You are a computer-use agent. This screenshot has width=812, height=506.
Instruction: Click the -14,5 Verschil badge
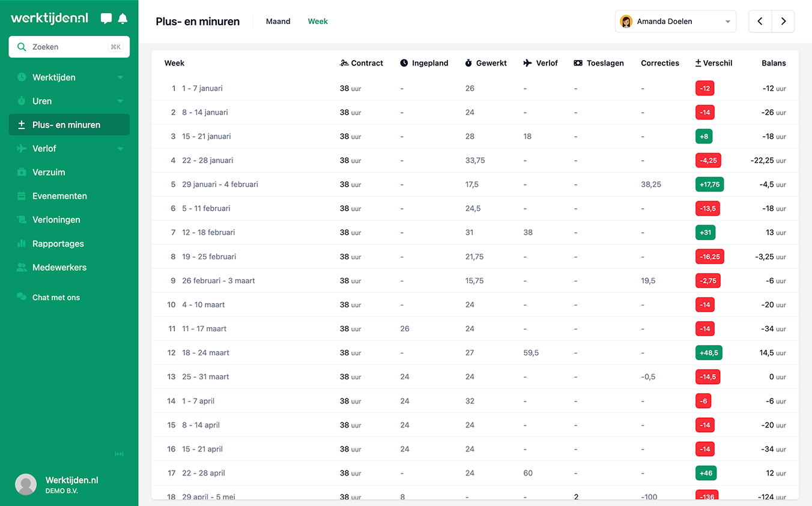click(x=707, y=377)
